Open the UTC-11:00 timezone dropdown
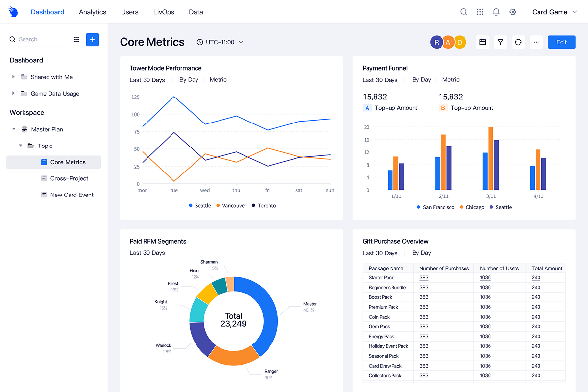This screenshot has height=392, width=588. pyautogui.click(x=220, y=42)
